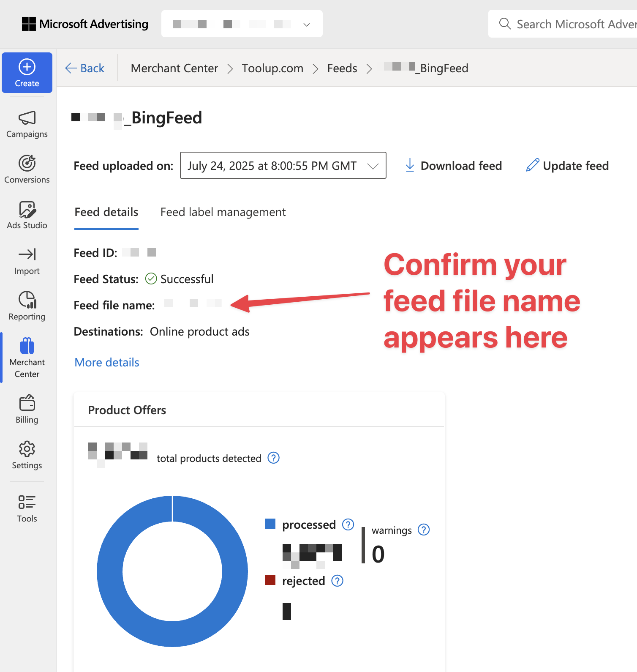Click the Back link text

coord(92,68)
